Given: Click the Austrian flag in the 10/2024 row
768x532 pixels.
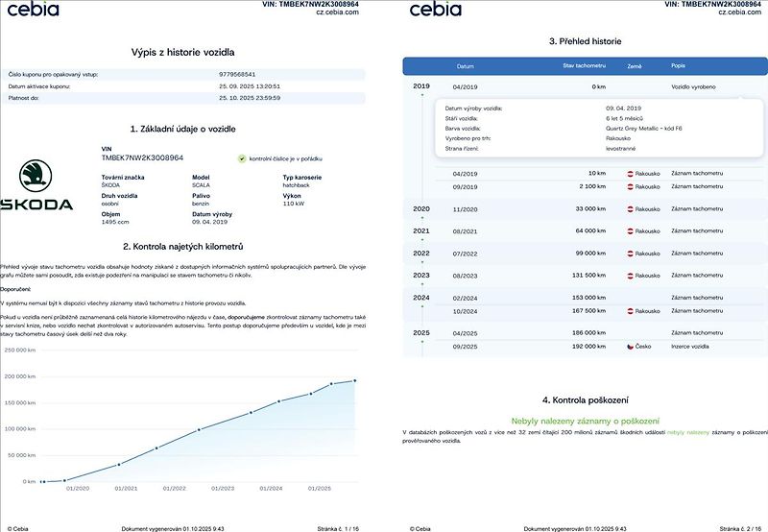Looking at the screenshot, I should [x=631, y=311].
